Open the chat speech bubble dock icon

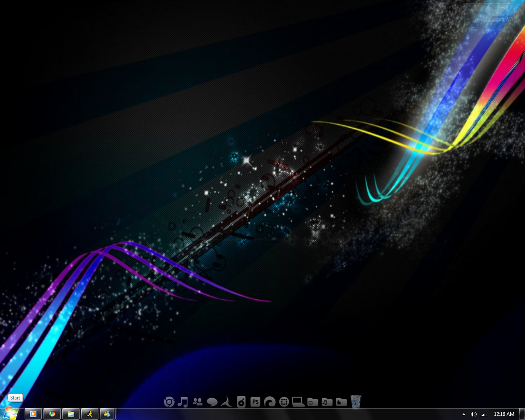212,402
